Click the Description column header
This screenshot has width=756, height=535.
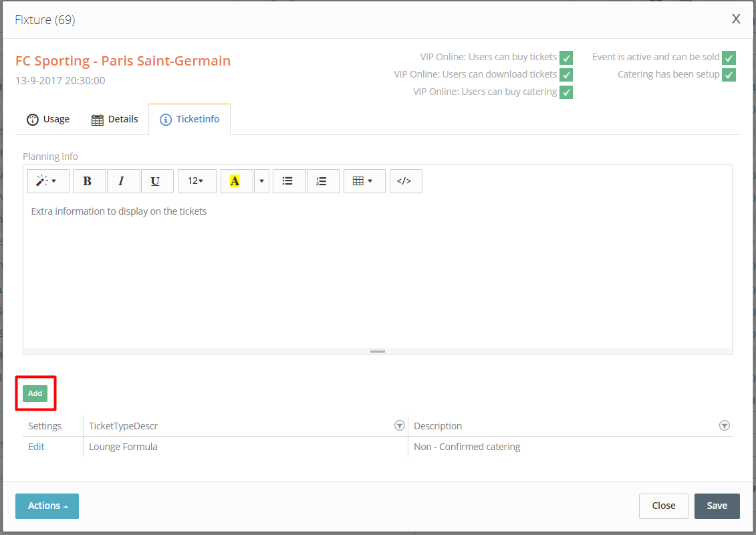tap(438, 426)
